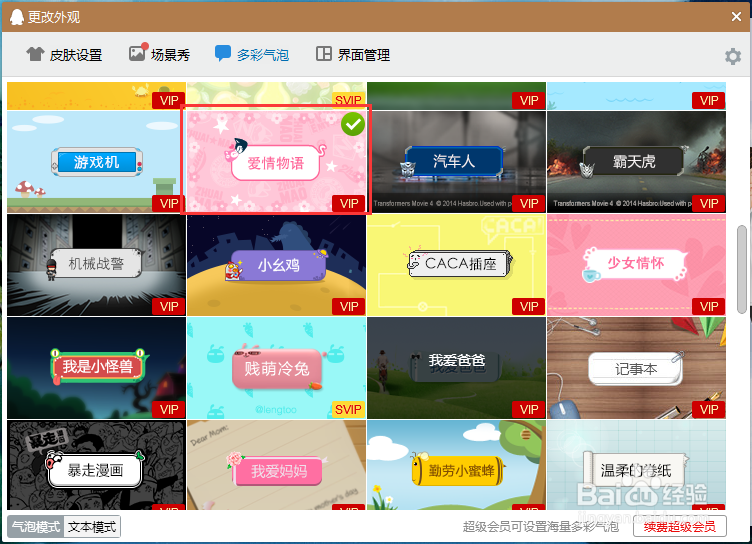Screen dimensions: 752x544
Task: Apply the 温柔的卷纸 bubble theme
Action: 636,465
